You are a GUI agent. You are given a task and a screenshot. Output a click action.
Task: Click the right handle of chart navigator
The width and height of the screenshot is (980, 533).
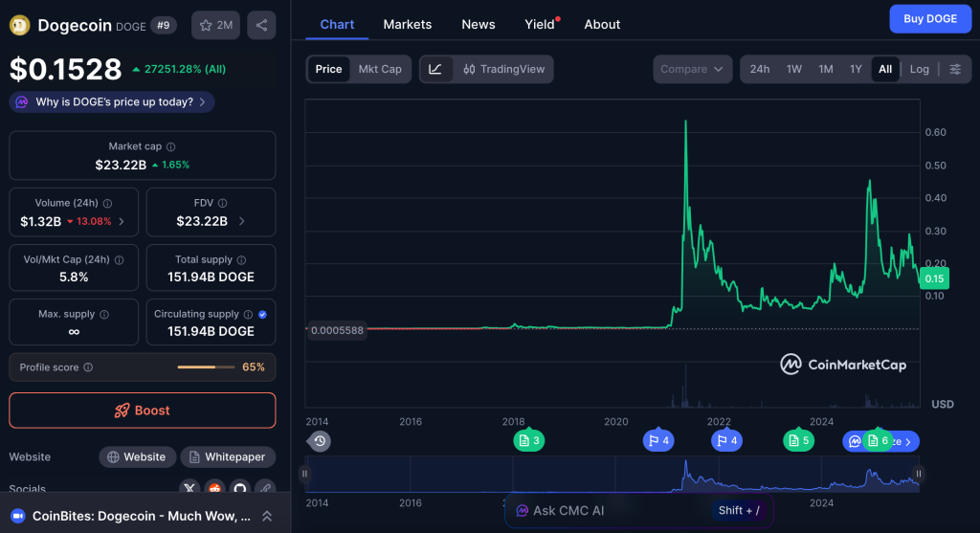(918, 474)
